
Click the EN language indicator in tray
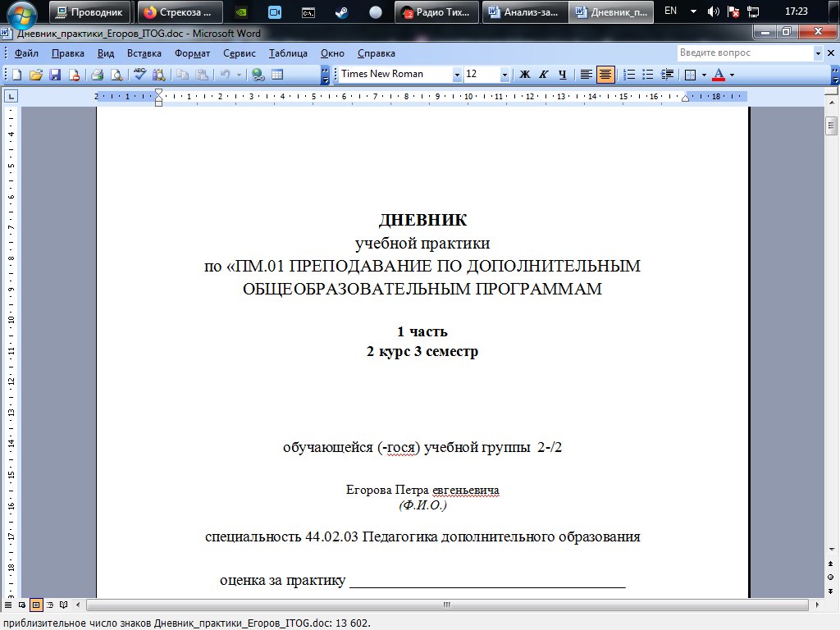tap(670, 11)
